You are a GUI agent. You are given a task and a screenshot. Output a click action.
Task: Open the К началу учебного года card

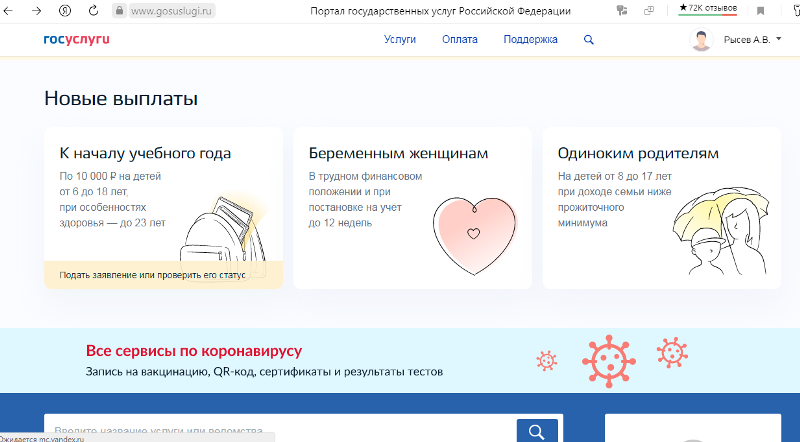click(164, 208)
